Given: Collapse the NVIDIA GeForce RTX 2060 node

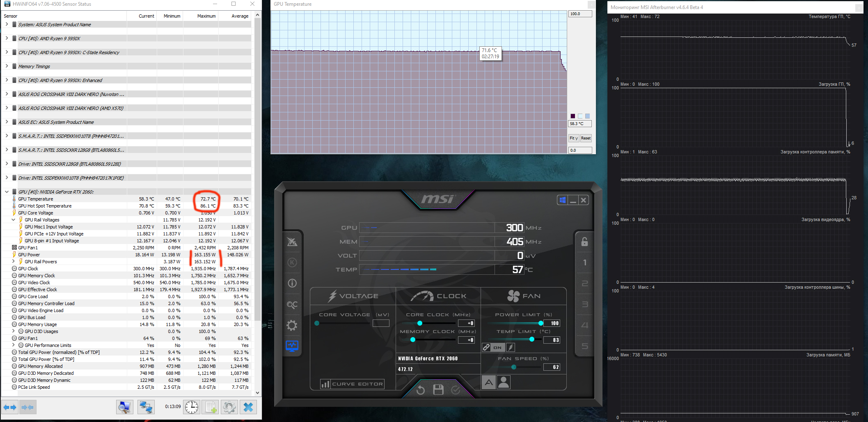Looking at the screenshot, I should (7, 192).
